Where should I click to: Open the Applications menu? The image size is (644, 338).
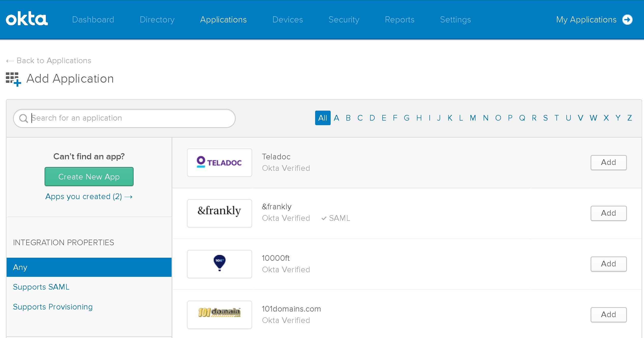(x=223, y=20)
